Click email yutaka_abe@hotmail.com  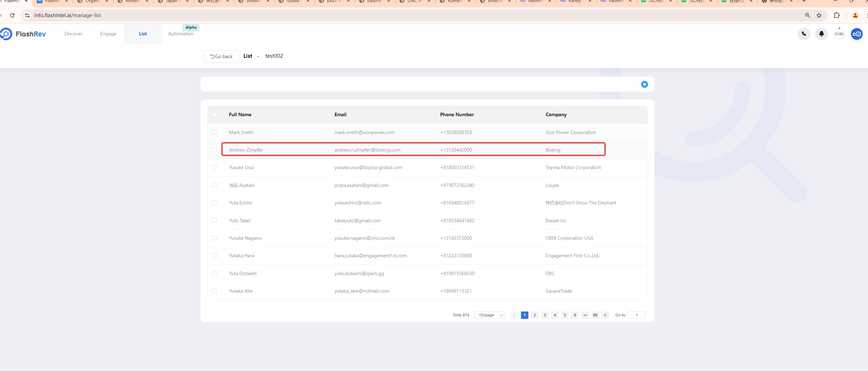pos(362,291)
